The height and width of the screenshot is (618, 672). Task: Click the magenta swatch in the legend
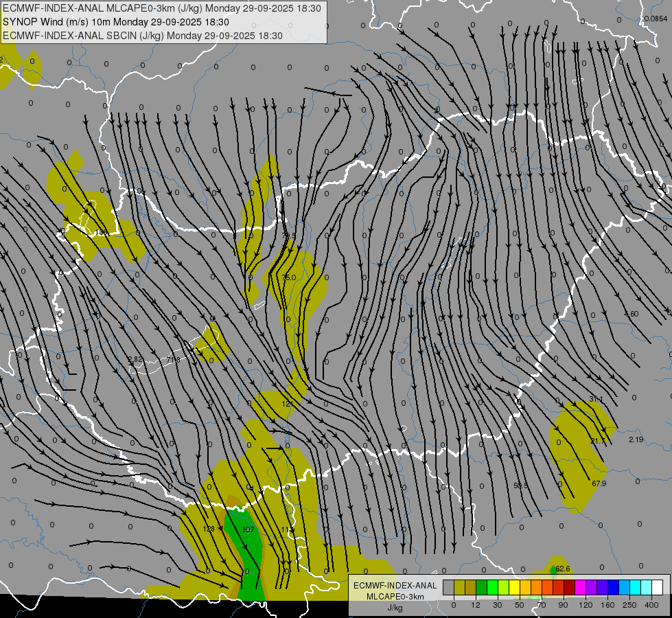[x=580, y=587]
